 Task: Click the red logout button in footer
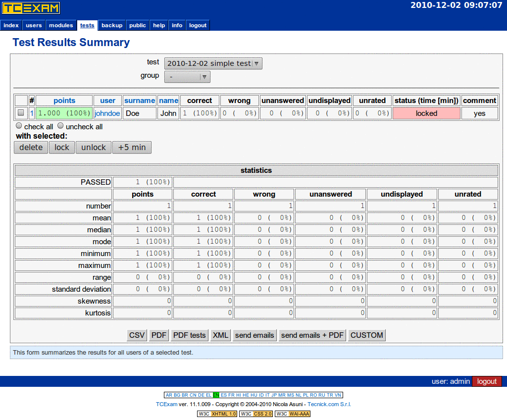(487, 381)
